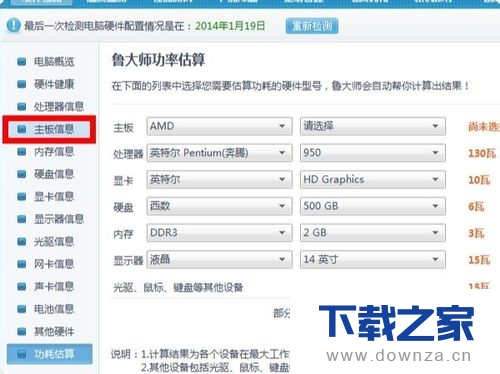Click the icon beside 声卡信息

(x=22, y=286)
